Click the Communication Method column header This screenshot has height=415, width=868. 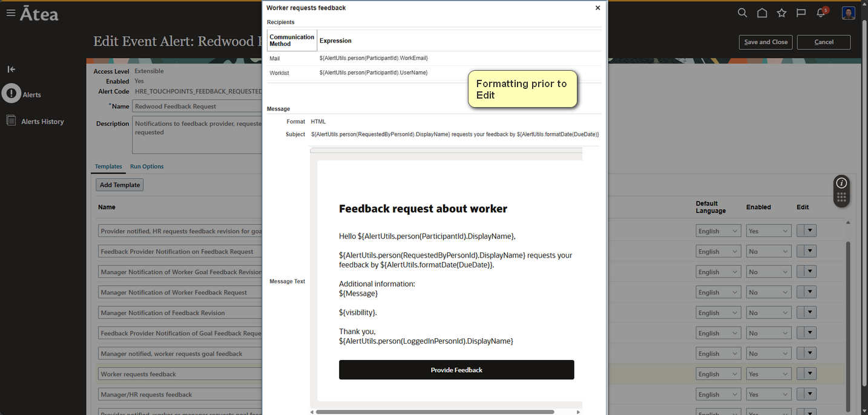click(292, 41)
